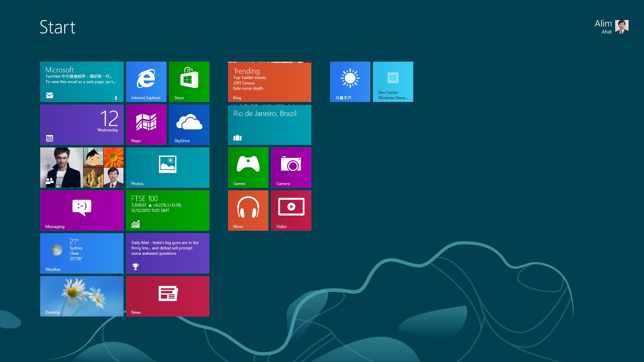The image size is (644, 362).
Task: Open the Bing Trending tile
Action: pyautogui.click(x=270, y=82)
